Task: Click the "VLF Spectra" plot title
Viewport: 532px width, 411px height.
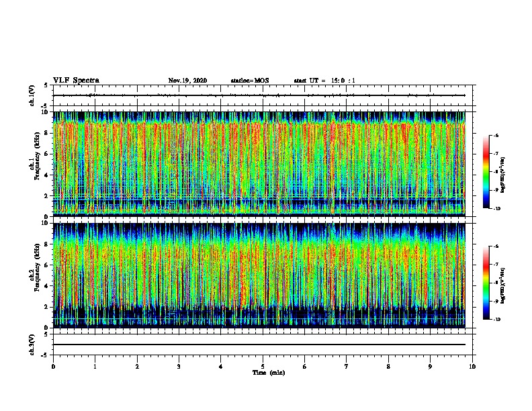Action: click(76, 81)
